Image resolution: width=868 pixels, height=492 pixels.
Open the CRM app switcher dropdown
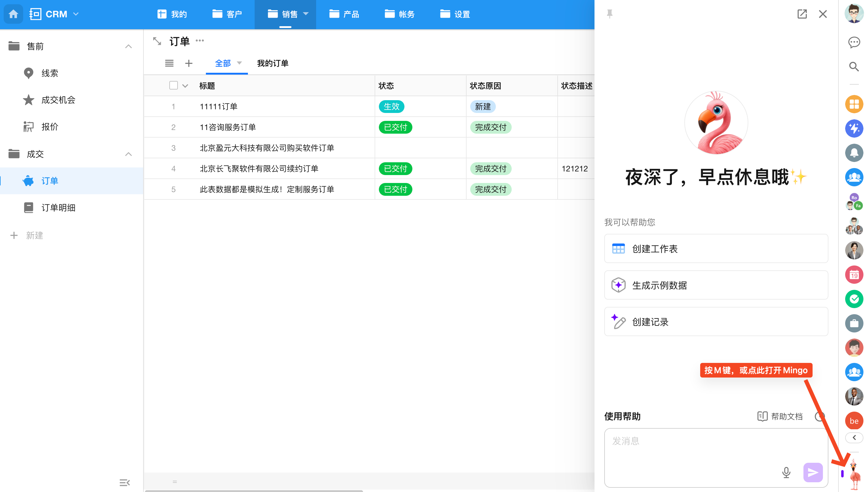(76, 14)
